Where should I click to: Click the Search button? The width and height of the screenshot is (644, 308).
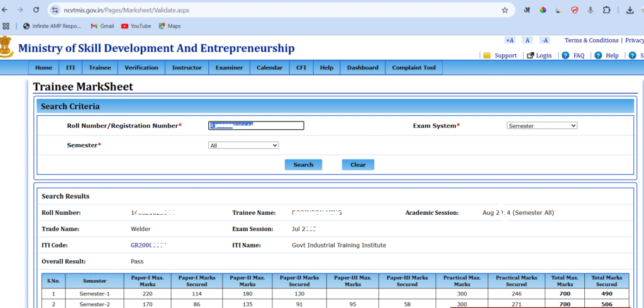click(x=304, y=165)
